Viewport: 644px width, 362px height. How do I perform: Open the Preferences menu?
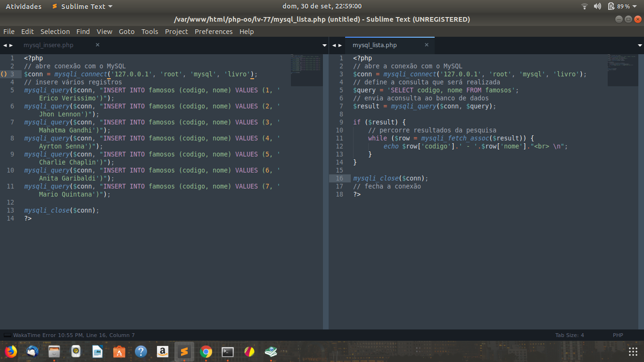coord(214,32)
